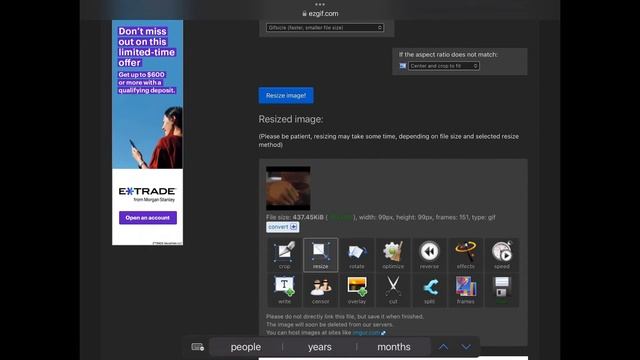
Task: Tap the three dots above the address bar
Action: pos(320,4)
